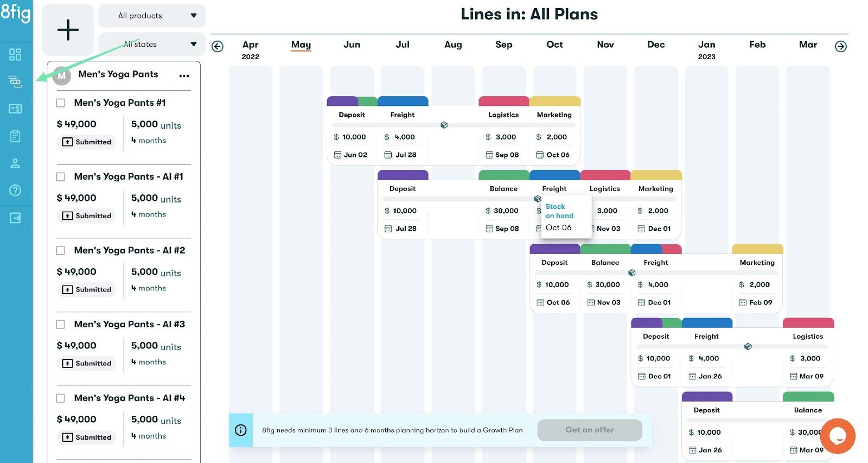Check the Men's Yoga Pants #1 checkbox

(x=61, y=103)
